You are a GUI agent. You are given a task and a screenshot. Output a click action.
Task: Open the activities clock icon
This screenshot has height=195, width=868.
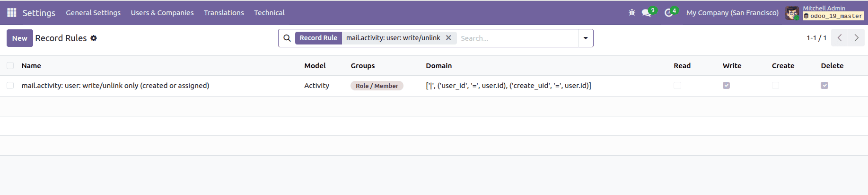tap(668, 13)
